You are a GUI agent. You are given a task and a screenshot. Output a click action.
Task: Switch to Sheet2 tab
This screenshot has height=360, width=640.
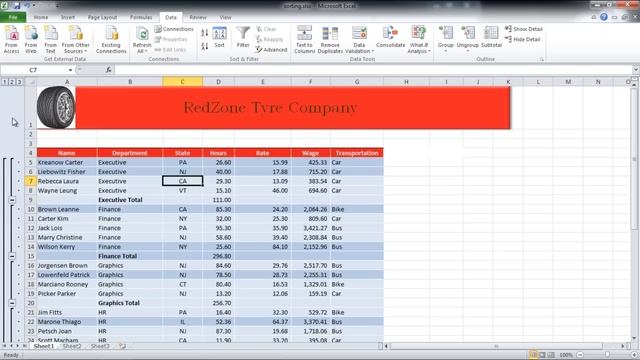[72, 346]
